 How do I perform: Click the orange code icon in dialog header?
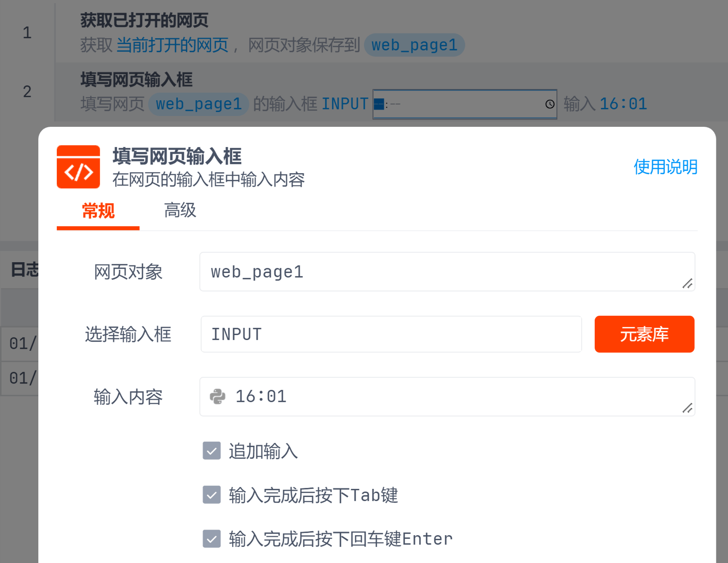(x=78, y=167)
